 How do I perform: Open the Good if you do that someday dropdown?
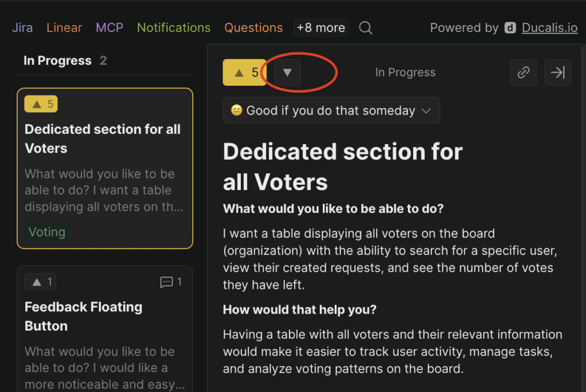331,110
